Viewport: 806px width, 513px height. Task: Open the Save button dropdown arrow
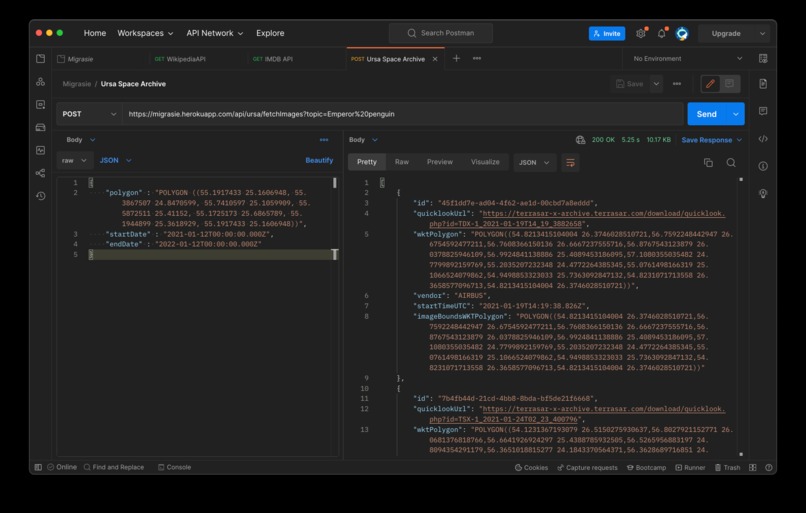656,84
